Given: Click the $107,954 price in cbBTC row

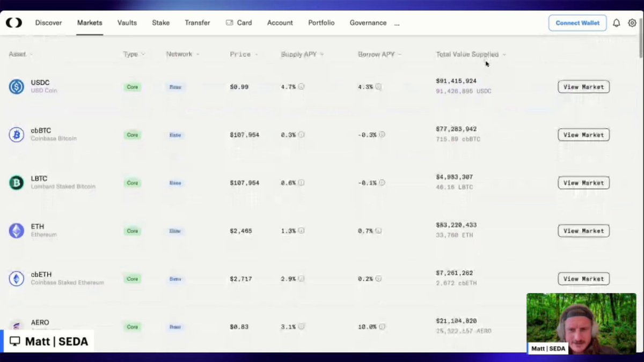Looking at the screenshot, I should pyautogui.click(x=244, y=135).
